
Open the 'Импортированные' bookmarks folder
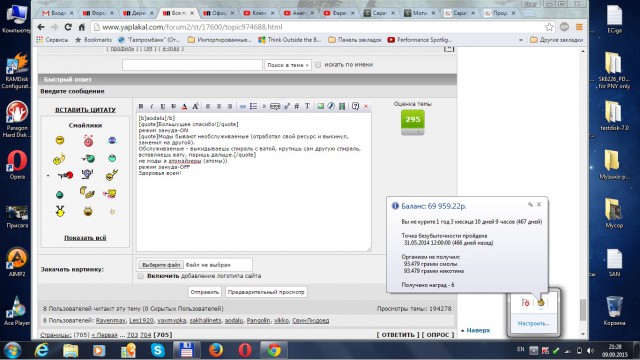[220, 40]
